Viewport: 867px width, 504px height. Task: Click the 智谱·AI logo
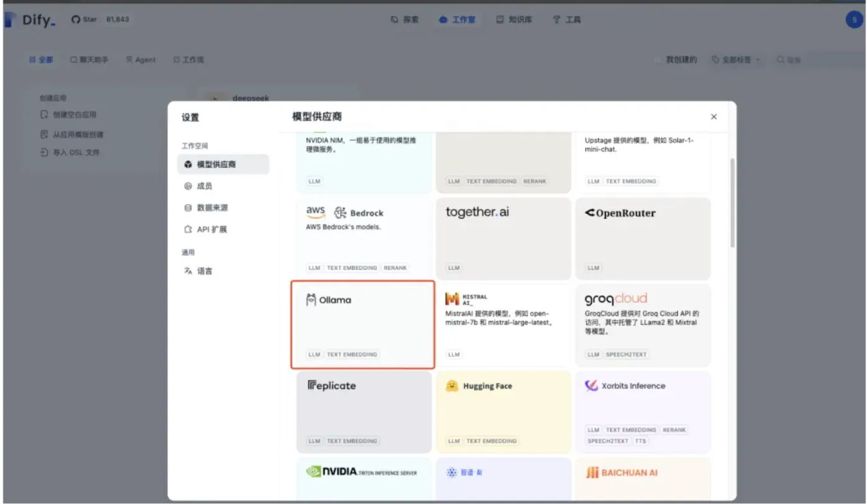coord(465,472)
